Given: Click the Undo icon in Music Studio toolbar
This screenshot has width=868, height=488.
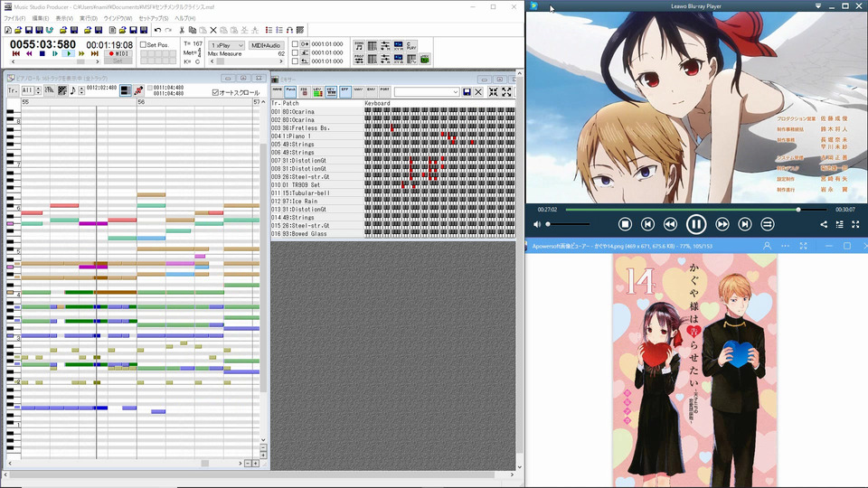Looking at the screenshot, I should click(157, 30).
